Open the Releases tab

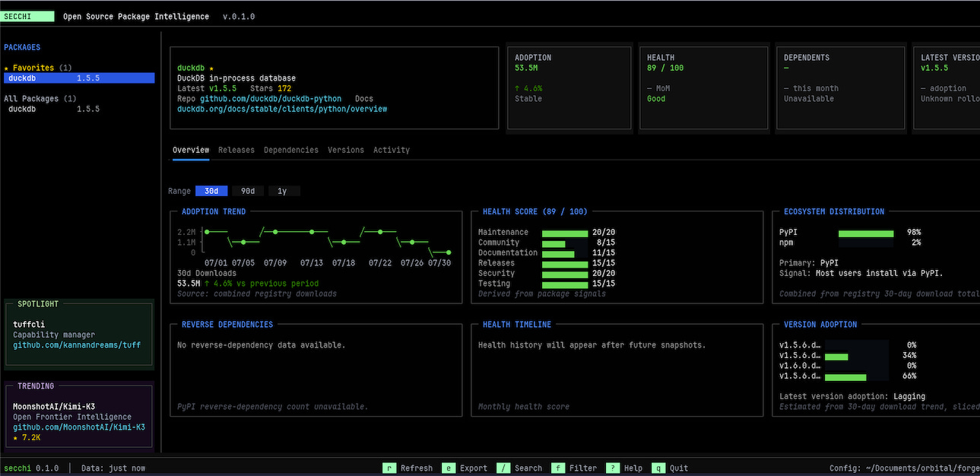pyautogui.click(x=236, y=150)
